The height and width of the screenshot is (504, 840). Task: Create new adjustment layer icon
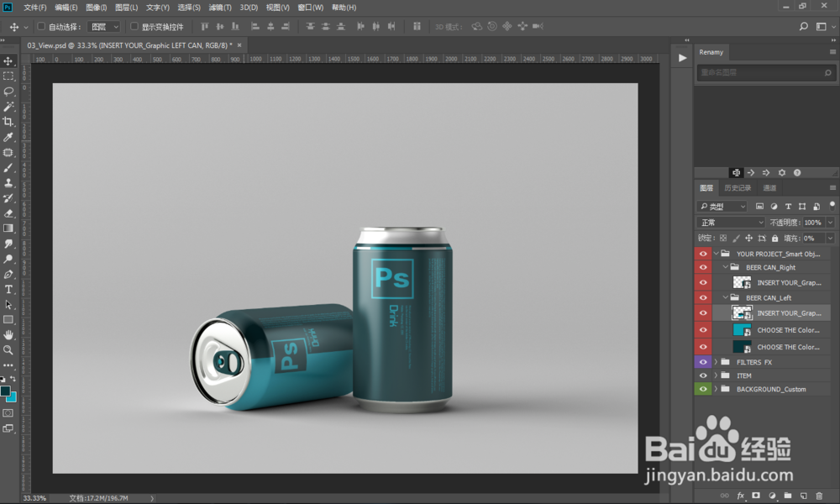[x=772, y=496]
